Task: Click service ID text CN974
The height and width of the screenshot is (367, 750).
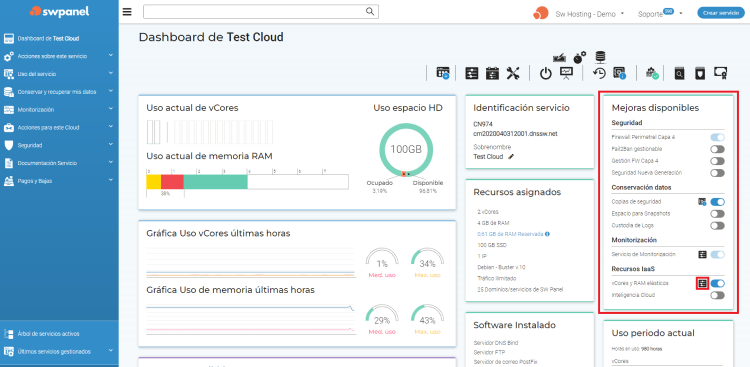Action: pos(482,123)
